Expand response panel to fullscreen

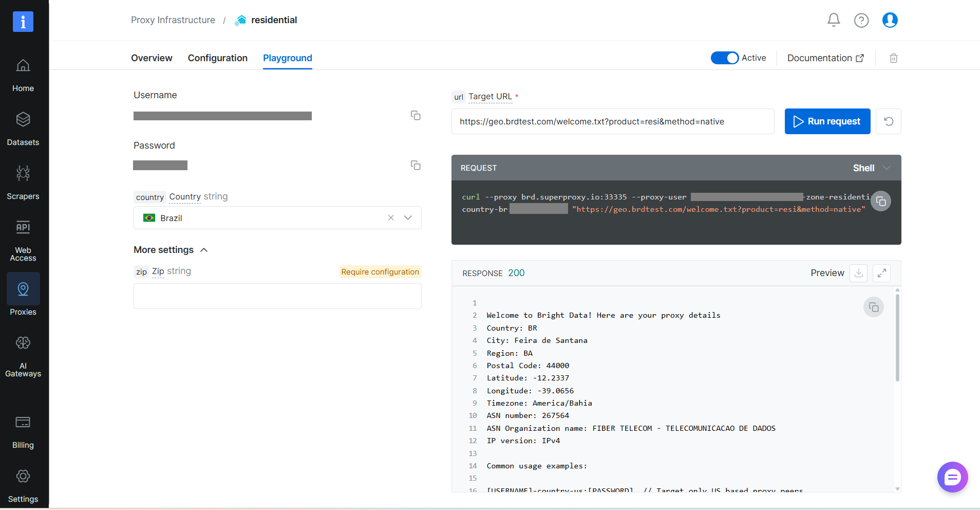click(881, 273)
